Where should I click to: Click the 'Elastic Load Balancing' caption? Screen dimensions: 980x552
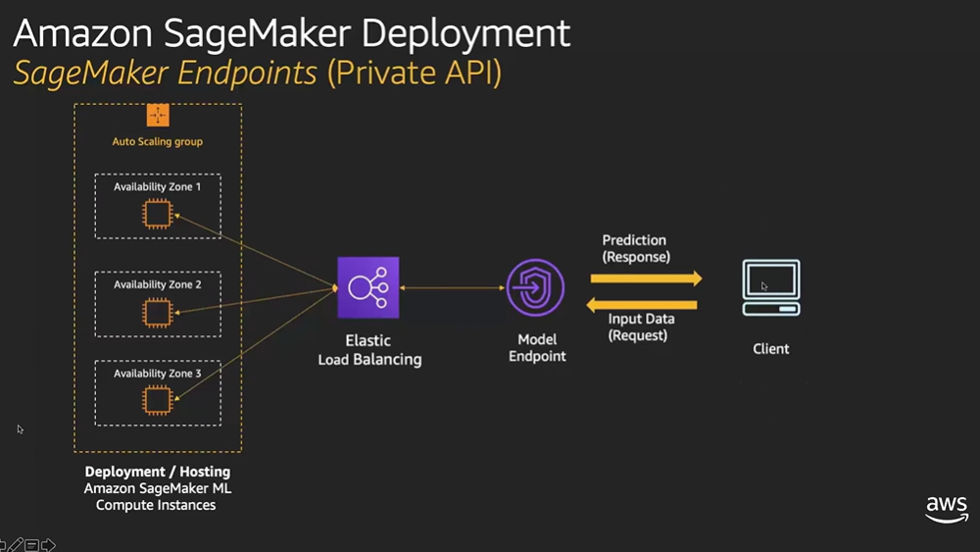(x=369, y=350)
